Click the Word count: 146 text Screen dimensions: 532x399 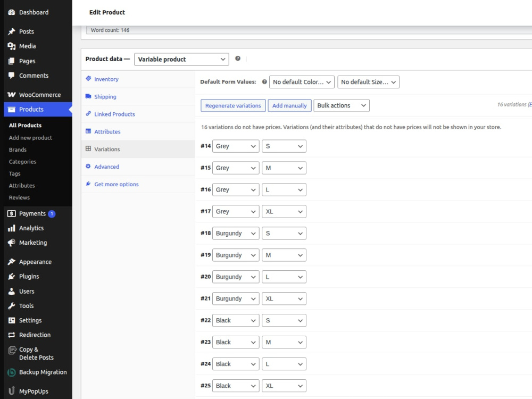click(x=110, y=30)
